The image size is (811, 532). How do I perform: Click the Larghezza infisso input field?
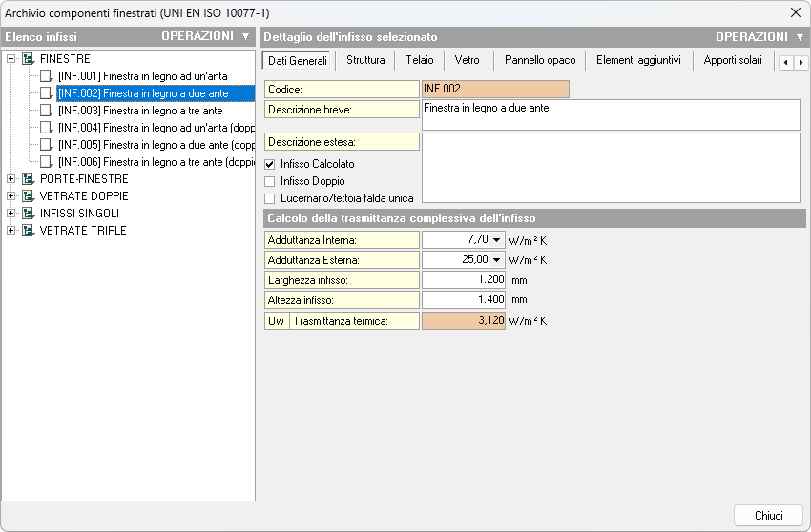pyautogui.click(x=464, y=280)
